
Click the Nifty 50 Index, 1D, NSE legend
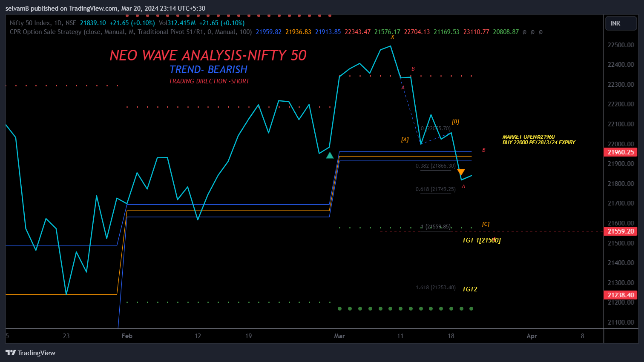[43, 23]
